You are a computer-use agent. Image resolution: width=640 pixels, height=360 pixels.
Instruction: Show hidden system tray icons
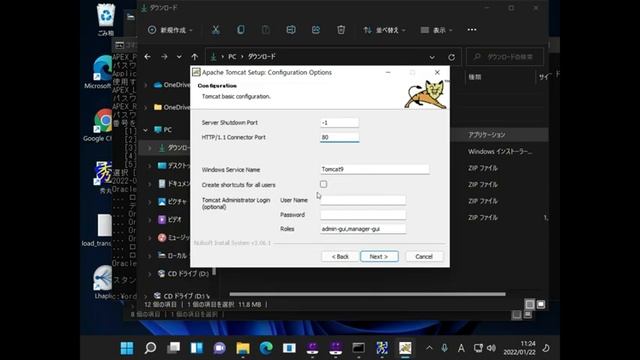(x=429, y=348)
